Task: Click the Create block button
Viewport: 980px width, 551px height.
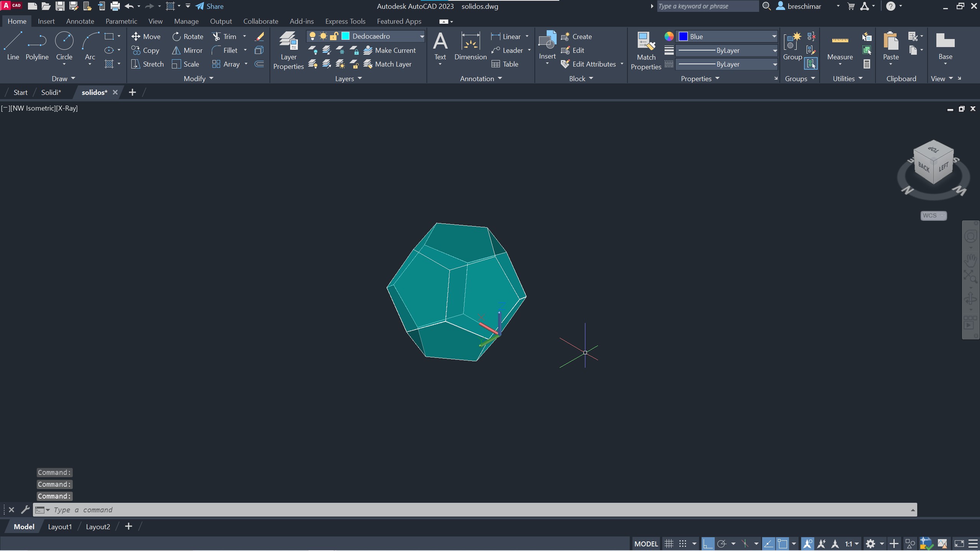Action: point(576,36)
